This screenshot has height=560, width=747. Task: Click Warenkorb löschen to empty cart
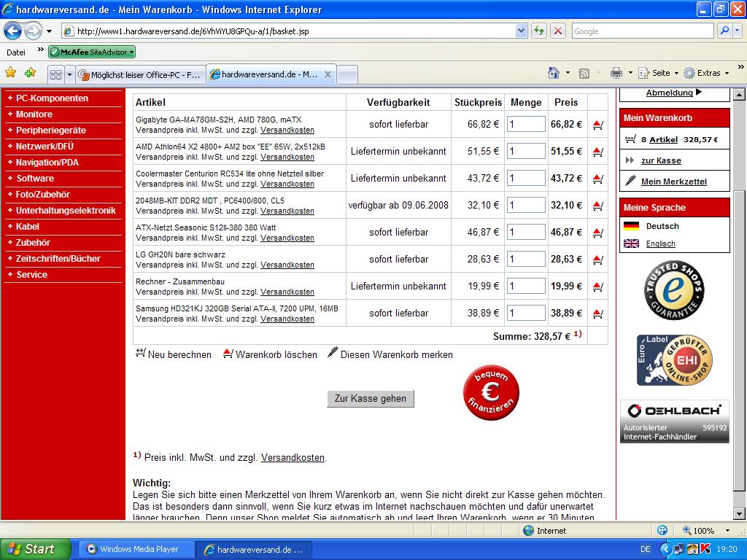click(270, 354)
